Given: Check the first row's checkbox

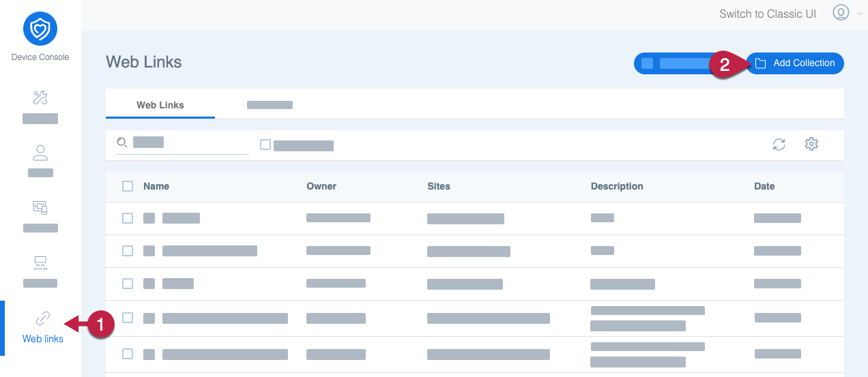Looking at the screenshot, I should coord(128,218).
